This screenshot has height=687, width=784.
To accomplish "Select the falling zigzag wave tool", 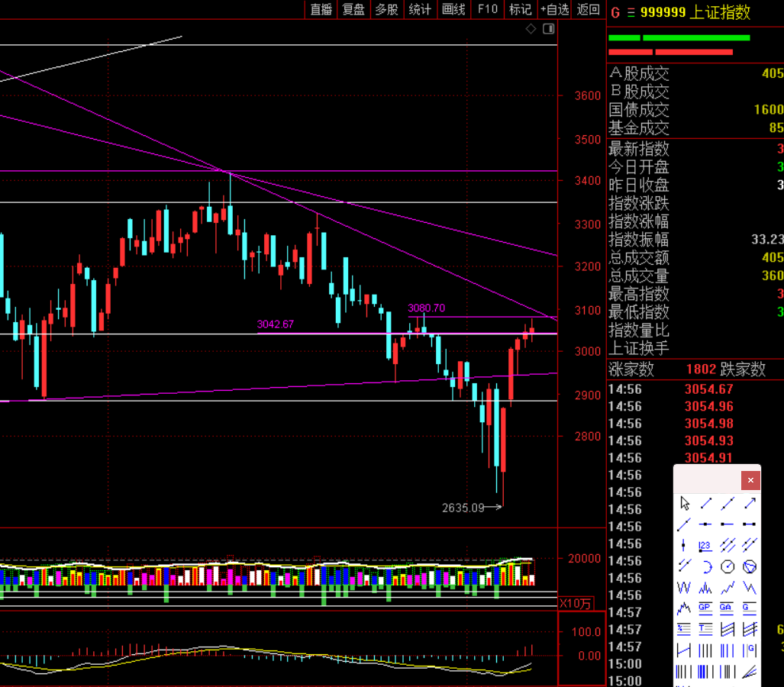I will [x=750, y=588].
